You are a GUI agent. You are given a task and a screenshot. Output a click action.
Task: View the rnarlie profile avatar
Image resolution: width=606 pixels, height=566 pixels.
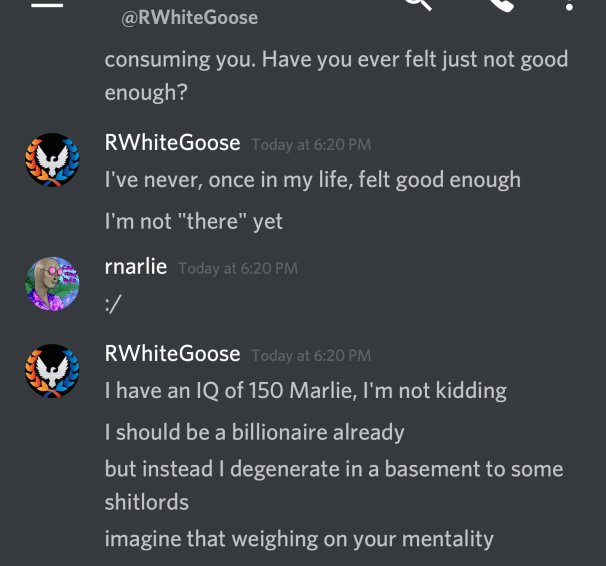[x=52, y=284]
